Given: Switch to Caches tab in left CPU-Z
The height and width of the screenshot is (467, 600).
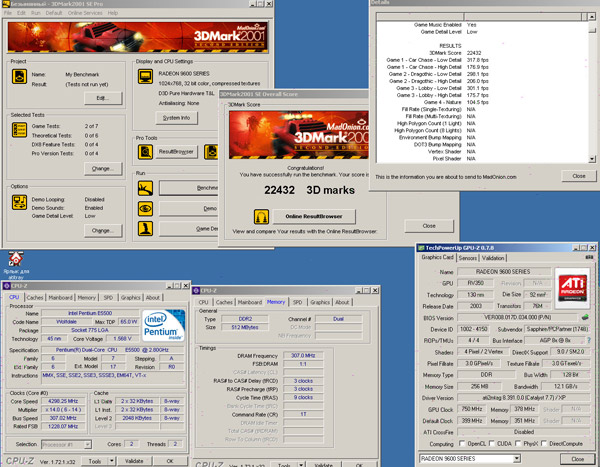Looking at the screenshot, I should tap(35, 297).
